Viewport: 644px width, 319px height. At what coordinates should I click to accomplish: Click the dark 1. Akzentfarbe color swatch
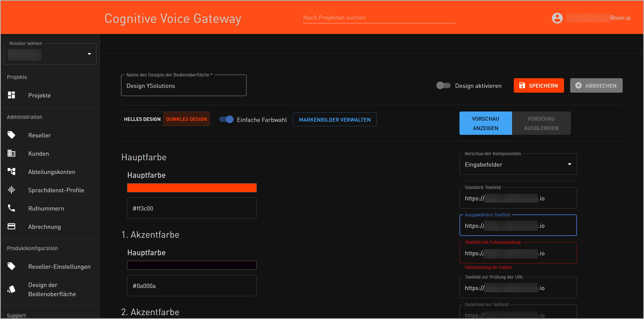point(192,265)
